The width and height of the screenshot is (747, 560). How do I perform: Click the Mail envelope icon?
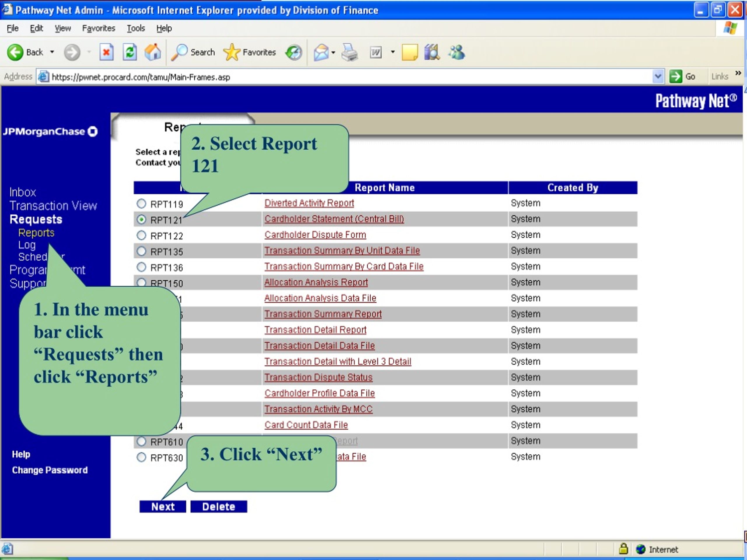pos(321,53)
